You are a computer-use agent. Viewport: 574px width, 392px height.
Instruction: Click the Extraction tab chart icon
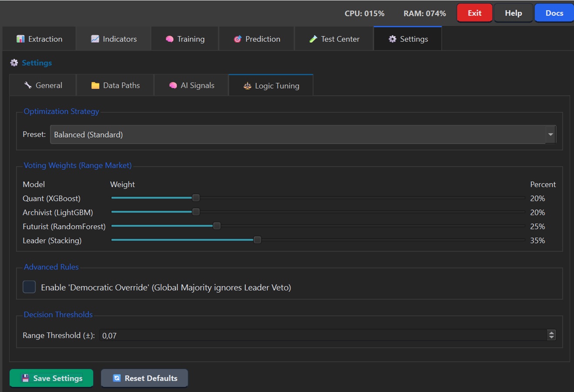pos(20,39)
